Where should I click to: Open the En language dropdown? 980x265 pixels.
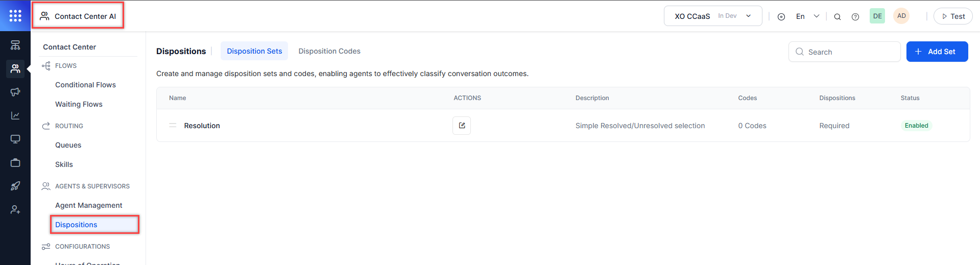pyautogui.click(x=807, y=16)
